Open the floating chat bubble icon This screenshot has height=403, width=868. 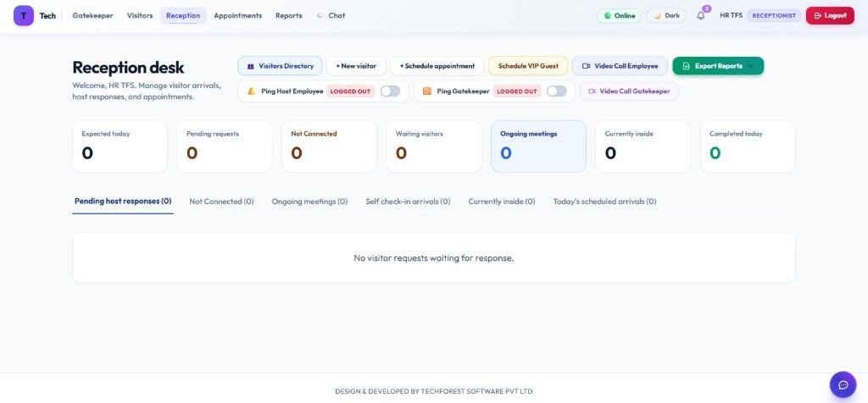(843, 384)
